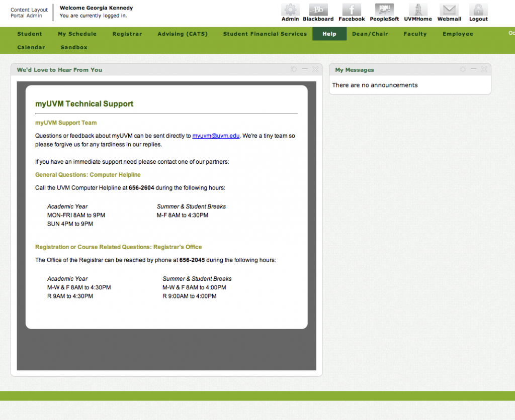Minimize the My Messages portlet
Screen dimensions: 515x420
[473, 70]
